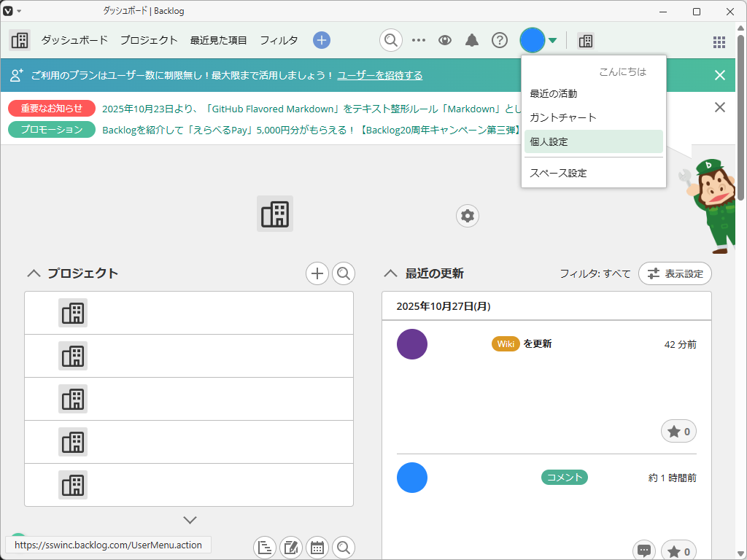Open the second project row icon
The image size is (747, 560).
point(73,356)
